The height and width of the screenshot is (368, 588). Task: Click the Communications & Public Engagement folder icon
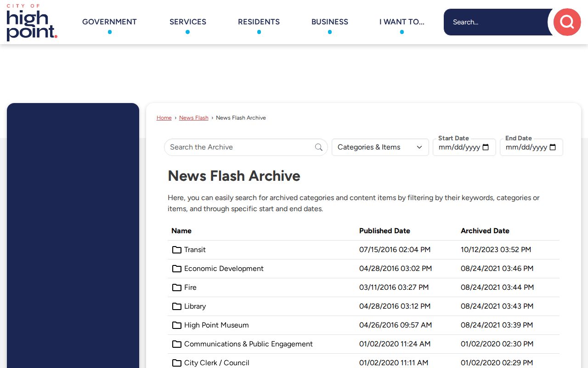(177, 344)
